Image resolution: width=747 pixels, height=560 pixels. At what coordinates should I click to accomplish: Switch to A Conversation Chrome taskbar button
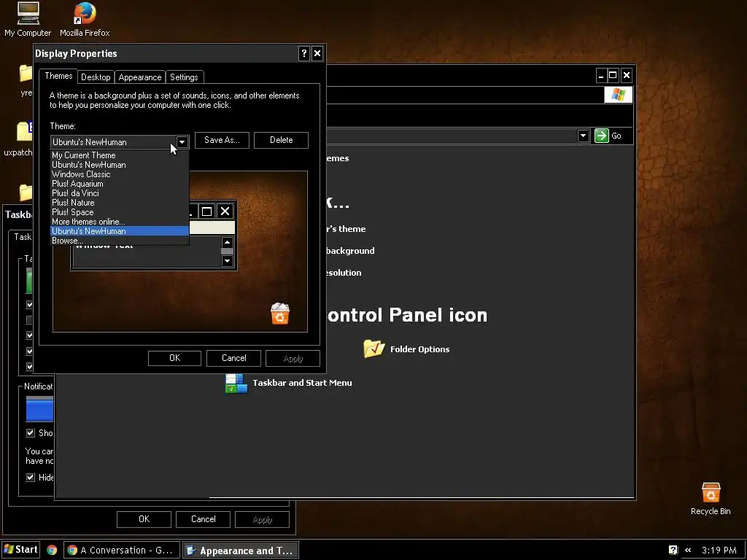122,550
